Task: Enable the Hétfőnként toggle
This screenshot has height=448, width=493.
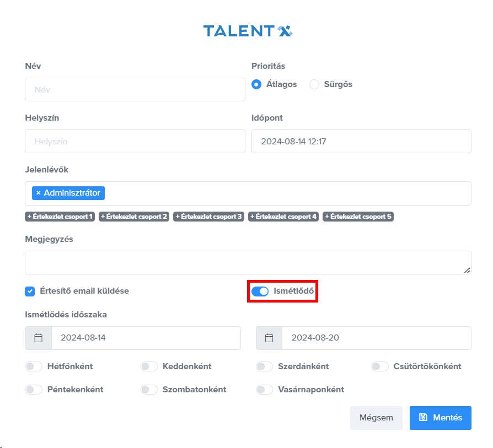Action: tap(34, 366)
